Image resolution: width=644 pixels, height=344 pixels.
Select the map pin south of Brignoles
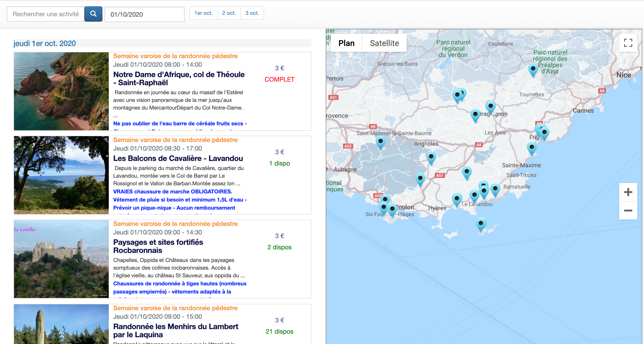(x=431, y=159)
